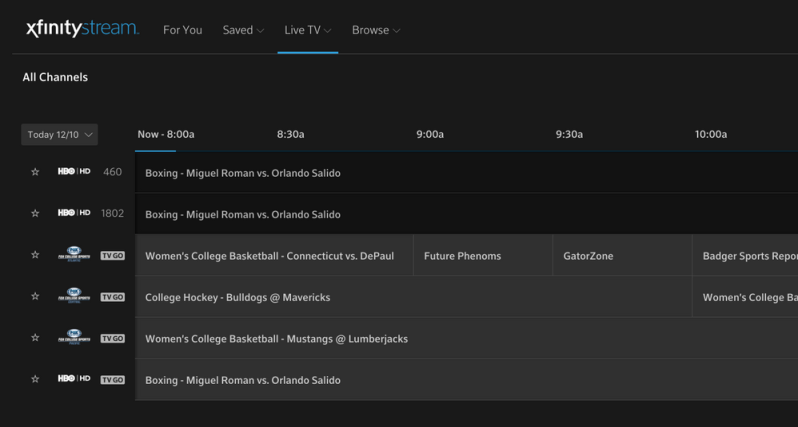Select the Live TV tab
Image resolution: width=798 pixels, height=427 pixels.
pos(302,30)
